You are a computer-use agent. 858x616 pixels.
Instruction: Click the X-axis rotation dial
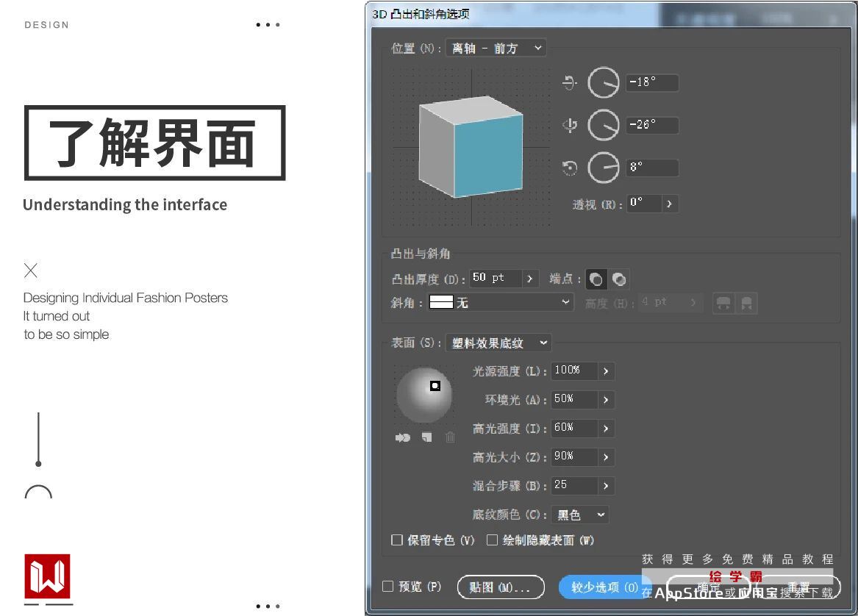tap(603, 82)
